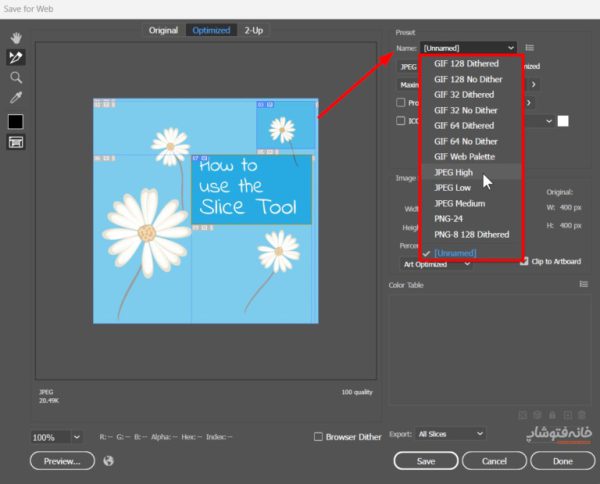This screenshot has width=600, height=484.
Task: Choose GIF Web Palette preset
Action: click(464, 156)
